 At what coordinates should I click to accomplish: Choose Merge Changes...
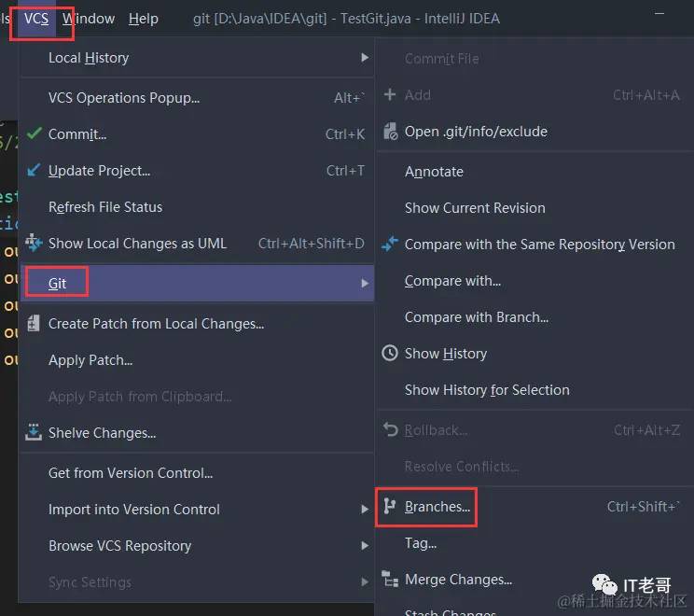tap(534, 580)
